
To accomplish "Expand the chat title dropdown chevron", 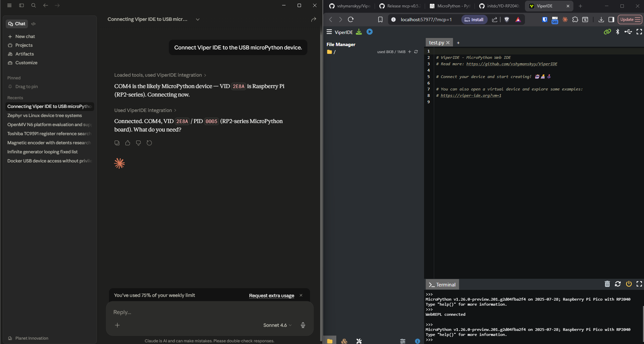I will pyautogui.click(x=198, y=20).
